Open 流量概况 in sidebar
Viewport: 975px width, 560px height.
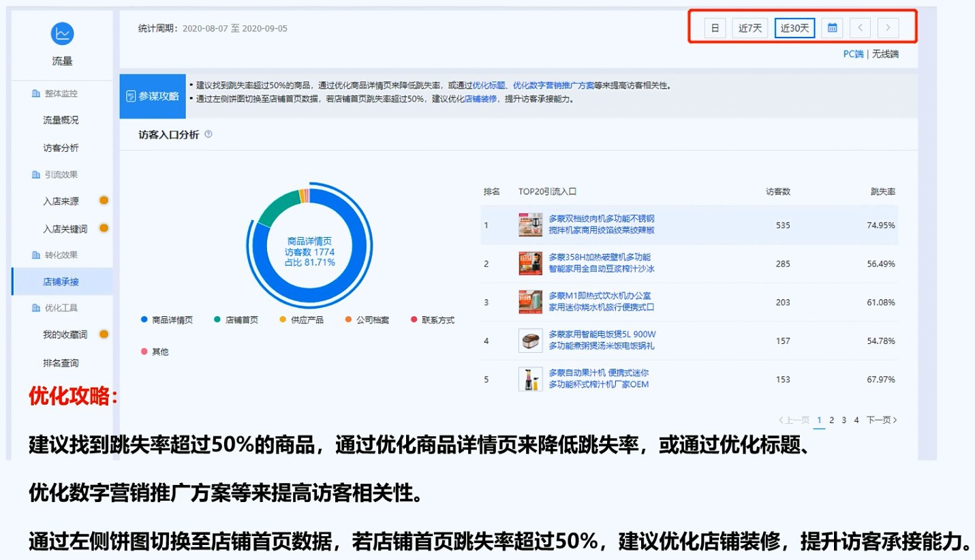(61, 120)
